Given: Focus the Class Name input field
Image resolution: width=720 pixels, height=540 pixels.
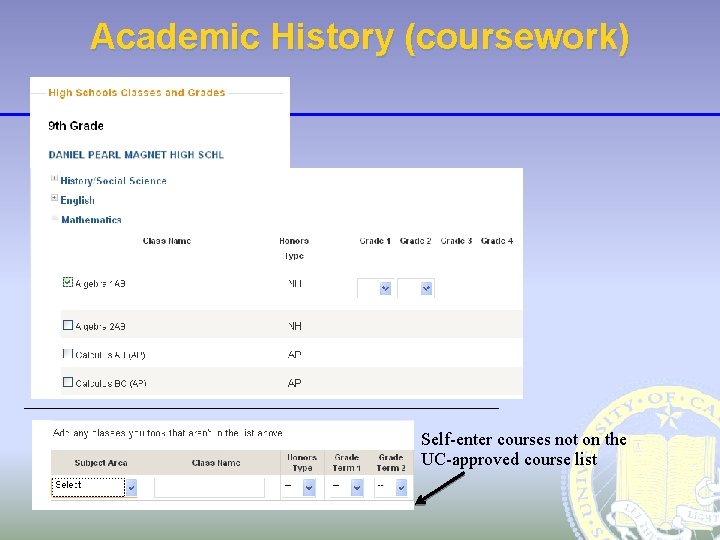Looking at the screenshot, I should (x=209, y=487).
